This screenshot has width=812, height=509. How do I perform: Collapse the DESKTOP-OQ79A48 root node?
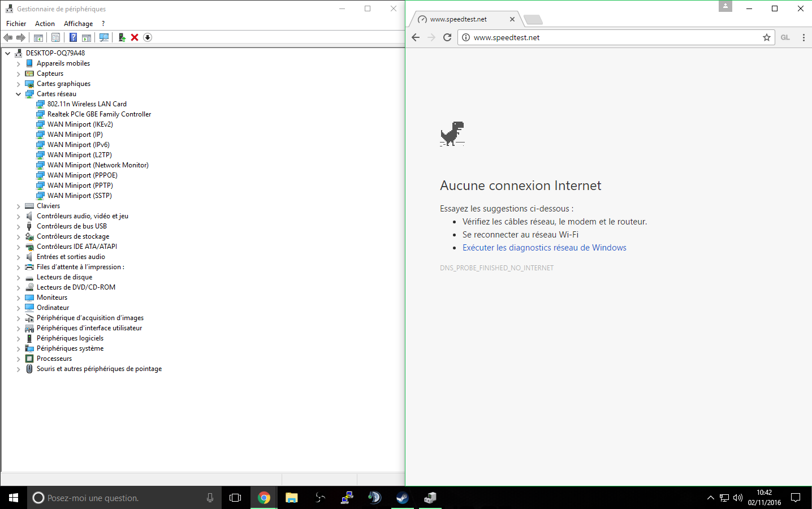point(8,53)
